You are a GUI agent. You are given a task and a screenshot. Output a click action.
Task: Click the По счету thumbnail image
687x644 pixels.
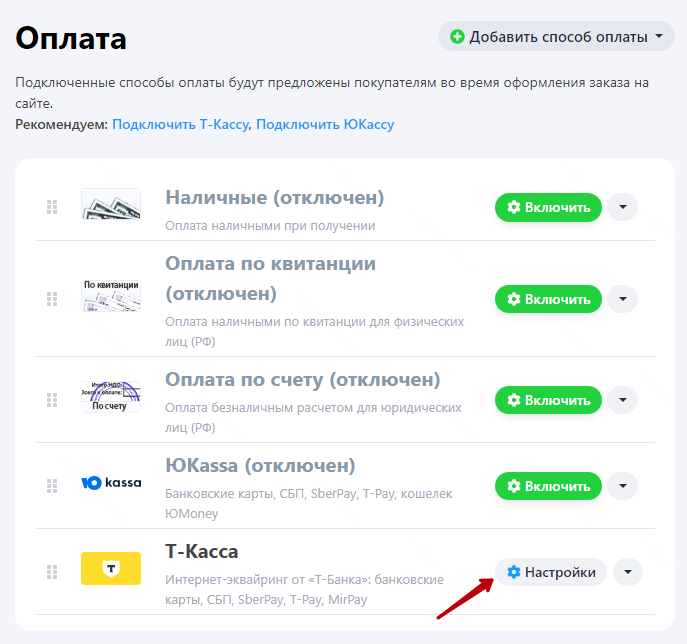tap(111, 396)
